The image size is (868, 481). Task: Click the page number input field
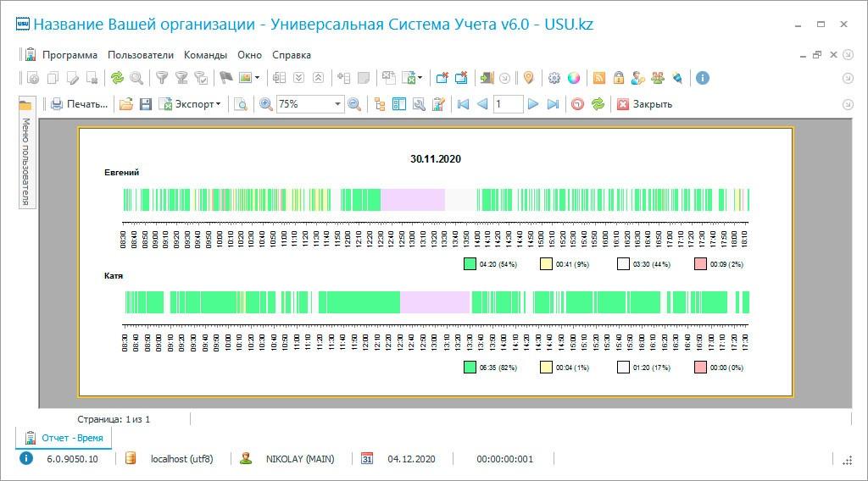click(509, 104)
